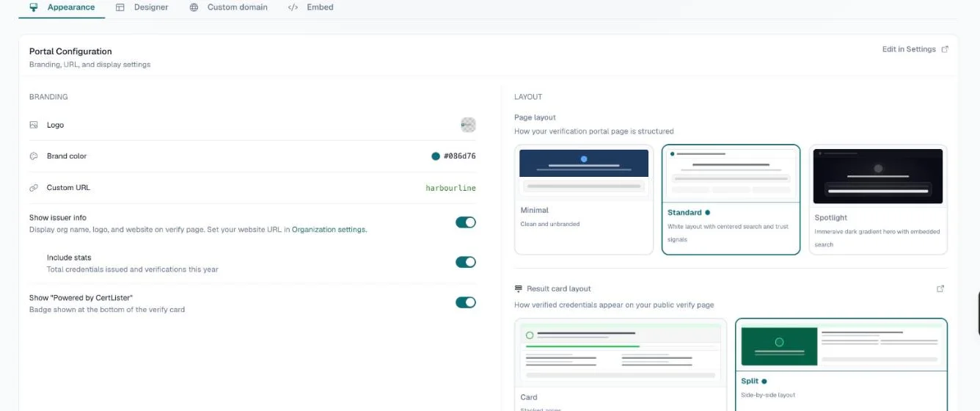This screenshot has height=411, width=980.
Task: Click the Custom domain globe icon
Action: click(x=194, y=7)
